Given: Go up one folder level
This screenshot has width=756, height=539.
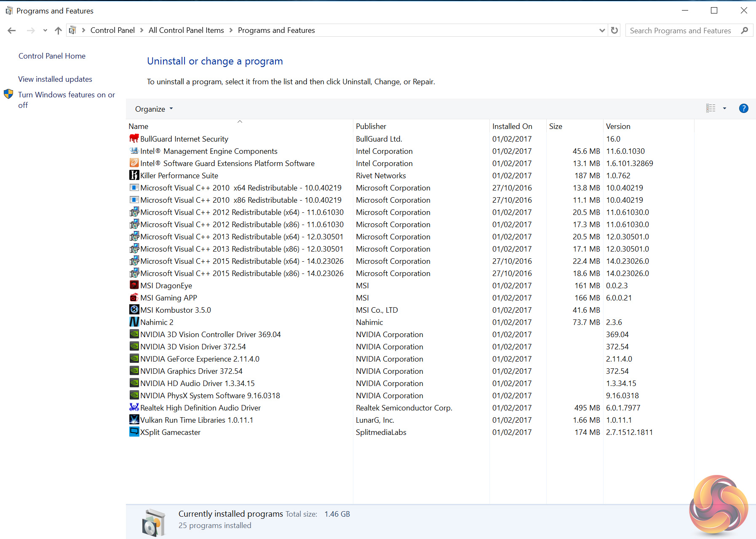Looking at the screenshot, I should [58, 30].
